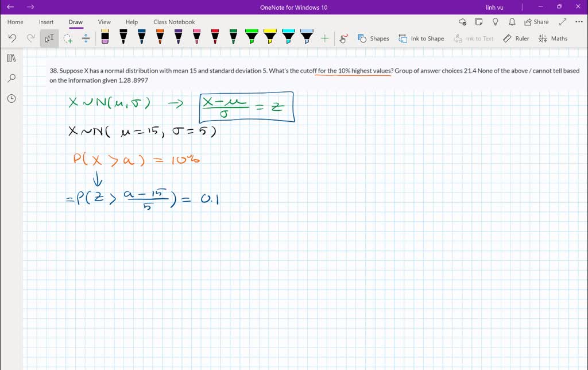Switch to the Draw tab

75,22
